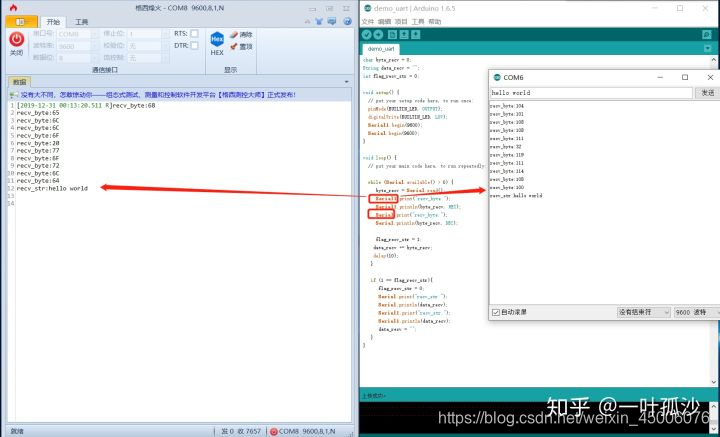The image size is (720, 437).
Task: Toggle the RTS checkbox
Action: [x=194, y=34]
